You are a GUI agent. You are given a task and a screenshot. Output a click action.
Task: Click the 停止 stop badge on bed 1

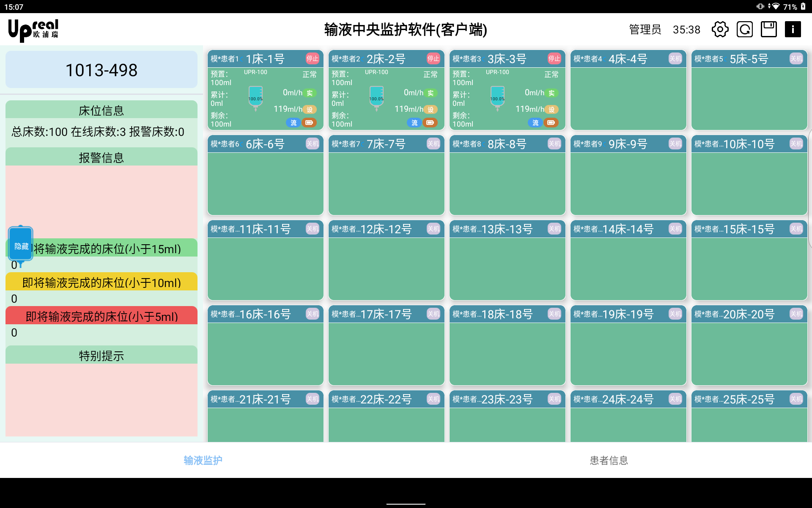coord(312,59)
